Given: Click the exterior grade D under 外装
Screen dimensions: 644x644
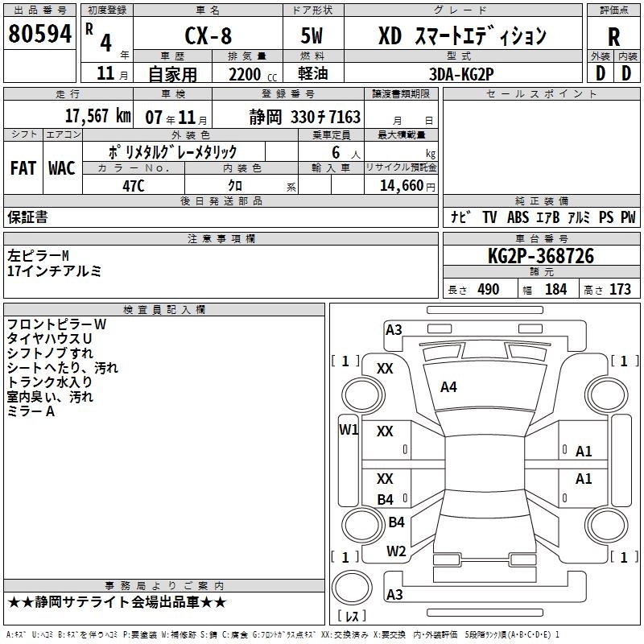Looking at the screenshot, I should (600, 73).
